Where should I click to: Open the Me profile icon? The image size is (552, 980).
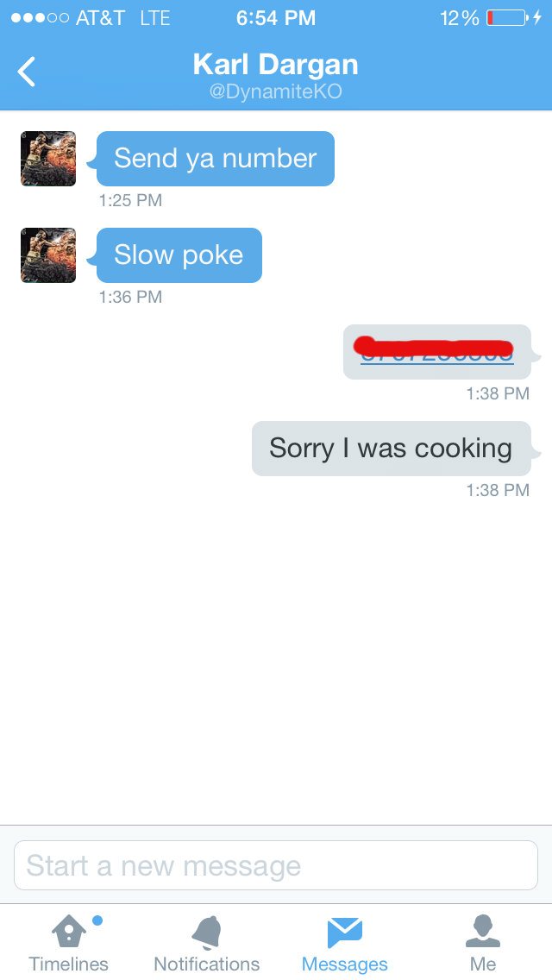pos(483,931)
